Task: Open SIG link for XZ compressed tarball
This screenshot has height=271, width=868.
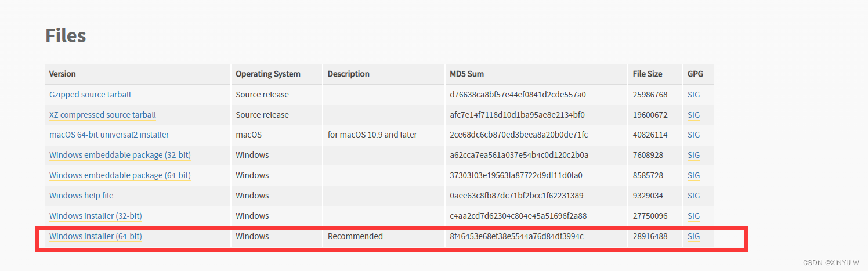Action: 693,115
